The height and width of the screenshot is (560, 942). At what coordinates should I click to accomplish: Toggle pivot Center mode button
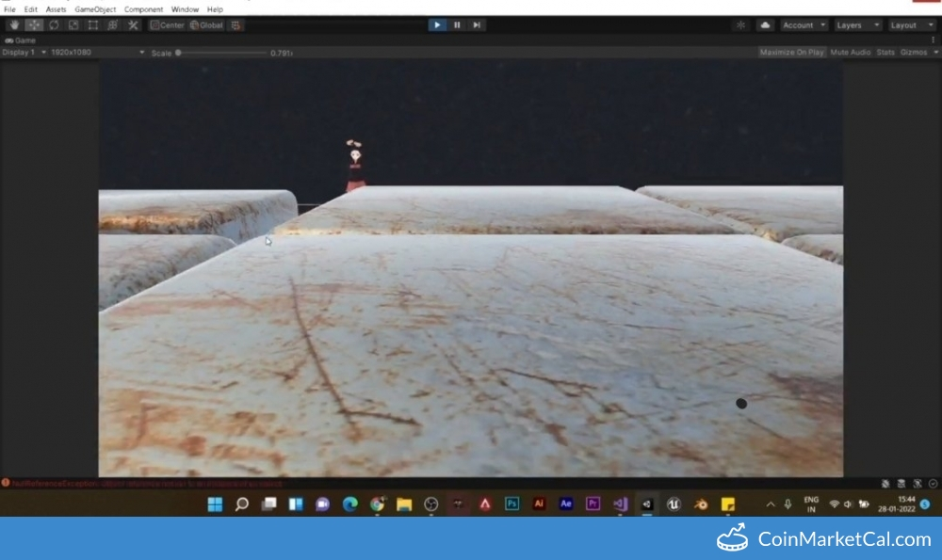tap(167, 25)
